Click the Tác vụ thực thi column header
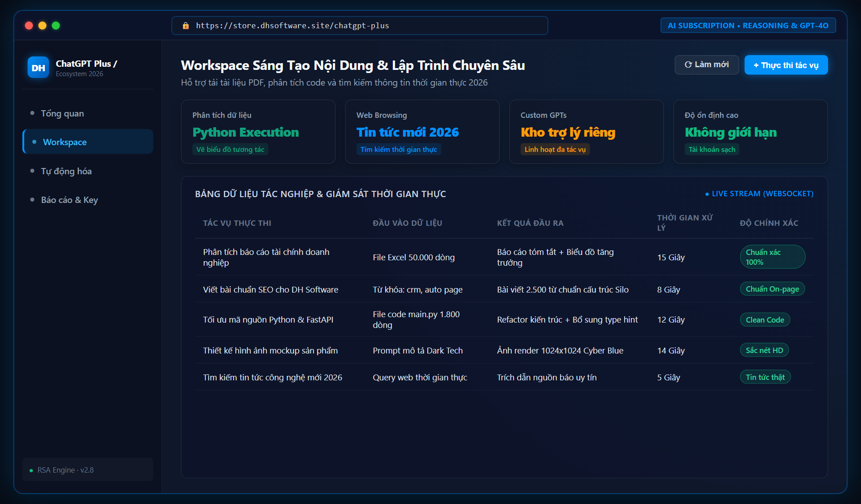861x504 pixels. point(237,223)
